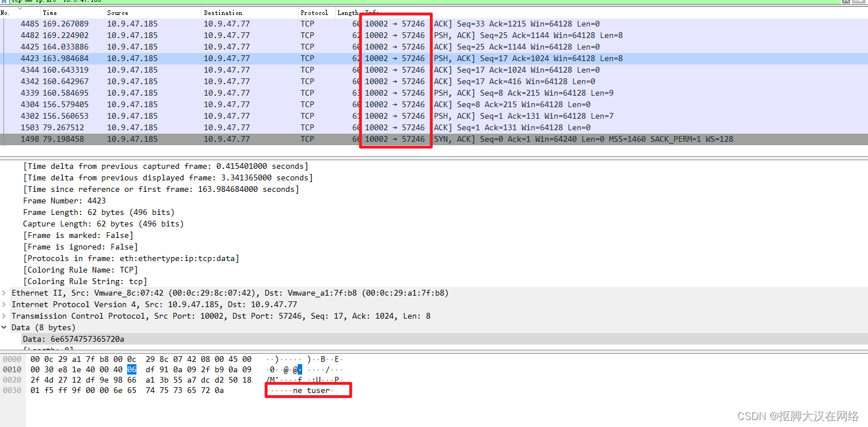This screenshot has width=868, height=427.
Task: Click hex bytes 74 75 73 65 72 0a
Action: (x=185, y=390)
